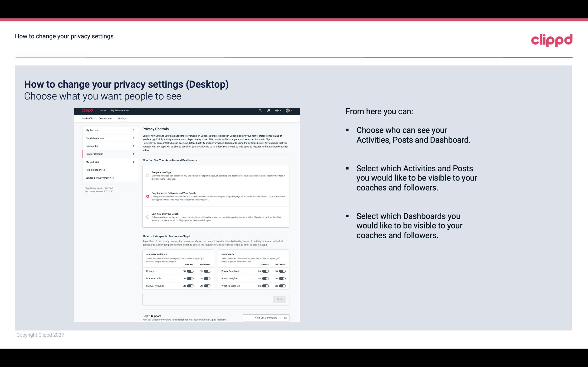This screenshot has width=588, height=367.
Task: Click the Save button
Action: (279, 299)
